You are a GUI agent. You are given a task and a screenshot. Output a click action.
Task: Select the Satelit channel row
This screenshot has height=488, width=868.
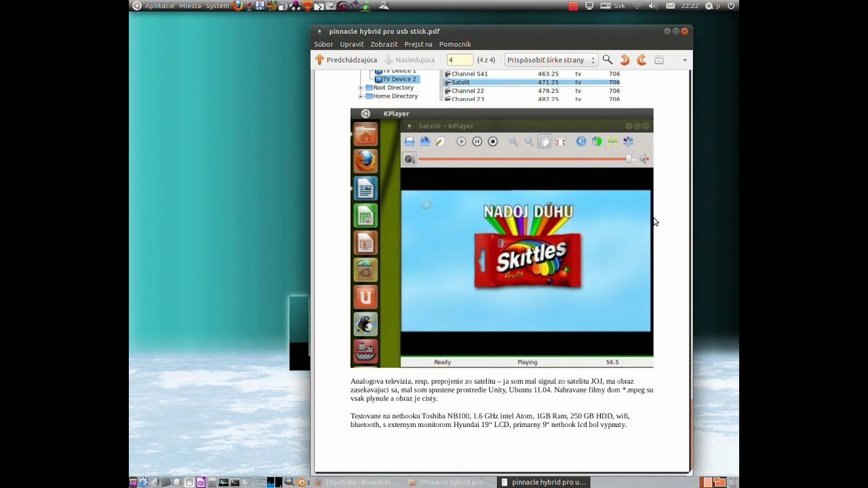click(532, 82)
